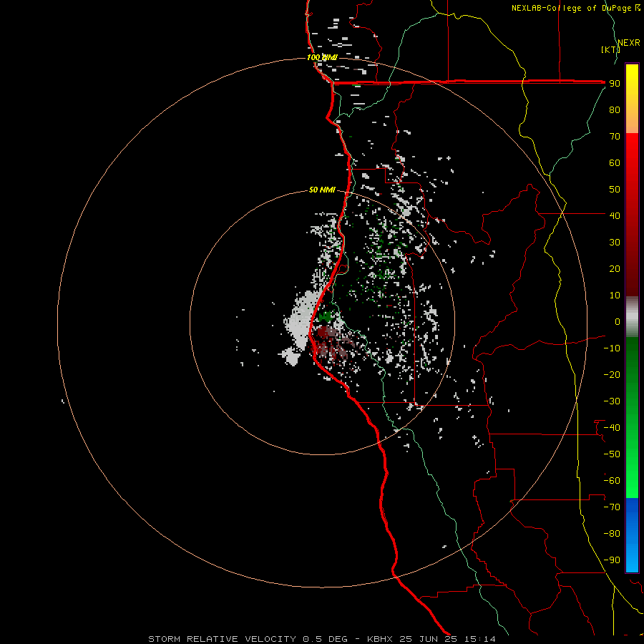Screen dimensions: 644x644
Task: Click the -30 value on the scale
Action: click(x=612, y=401)
